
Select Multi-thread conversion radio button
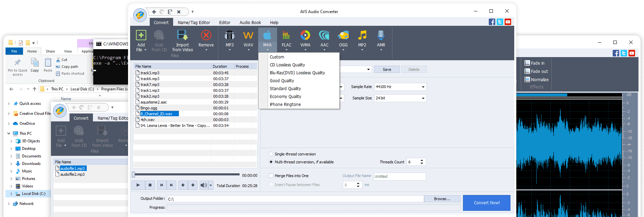(271, 162)
